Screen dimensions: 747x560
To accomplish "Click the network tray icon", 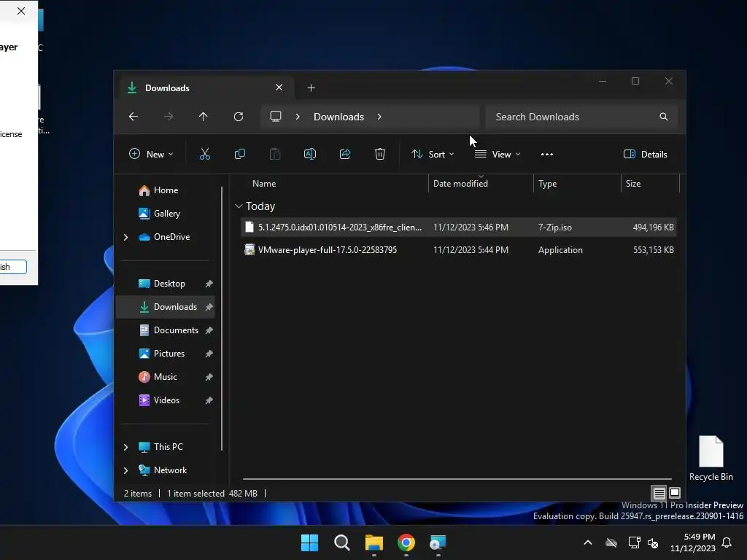I will coord(634,542).
